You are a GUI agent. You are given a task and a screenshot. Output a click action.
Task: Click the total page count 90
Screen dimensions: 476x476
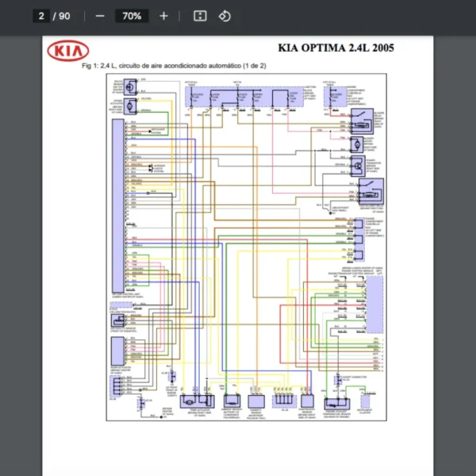click(64, 16)
